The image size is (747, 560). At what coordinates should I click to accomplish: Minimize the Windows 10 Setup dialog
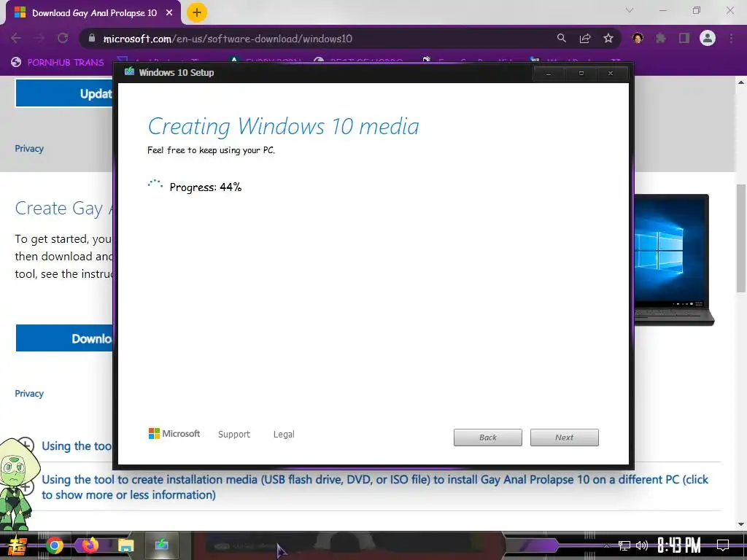(x=549, y=74)
